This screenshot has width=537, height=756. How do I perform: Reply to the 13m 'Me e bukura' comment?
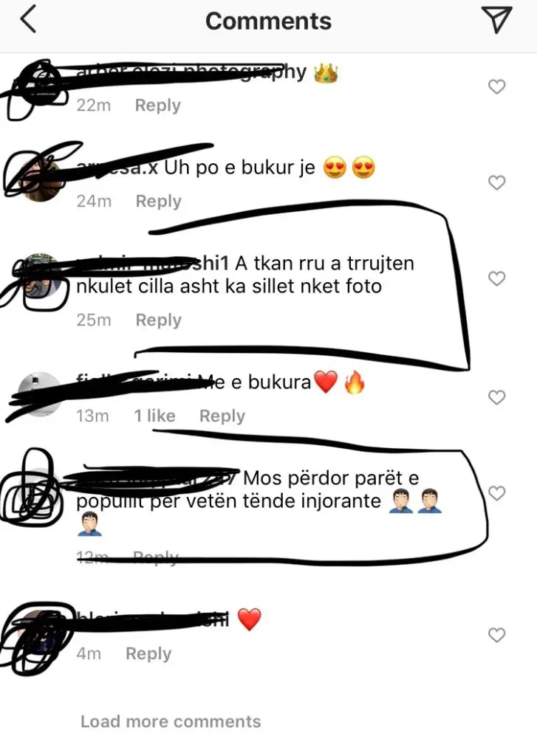(x=222, y=416)
